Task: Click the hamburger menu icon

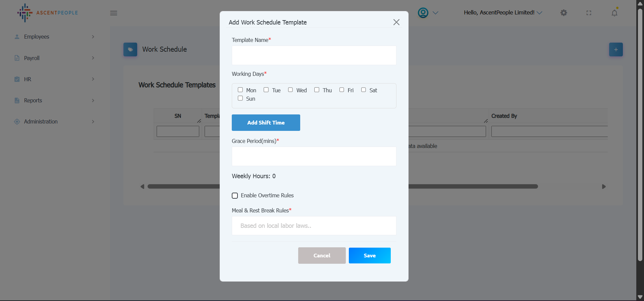Action: 114,13
